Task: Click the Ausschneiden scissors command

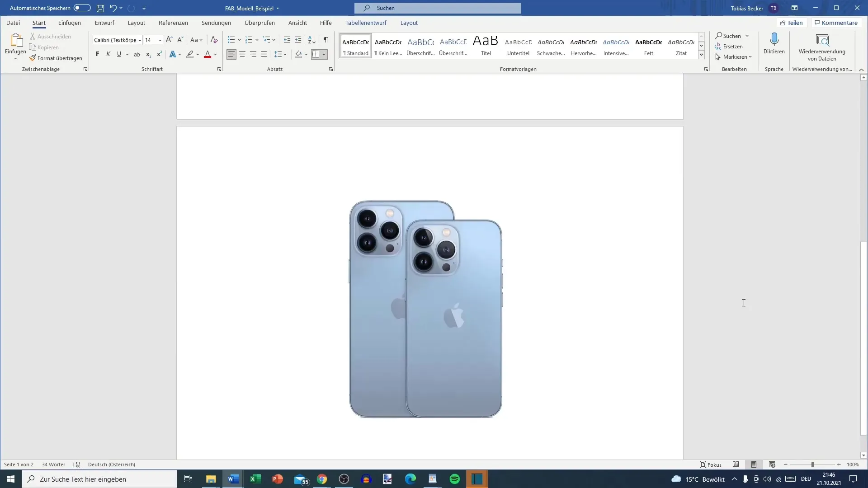Action: click(51, 36)
